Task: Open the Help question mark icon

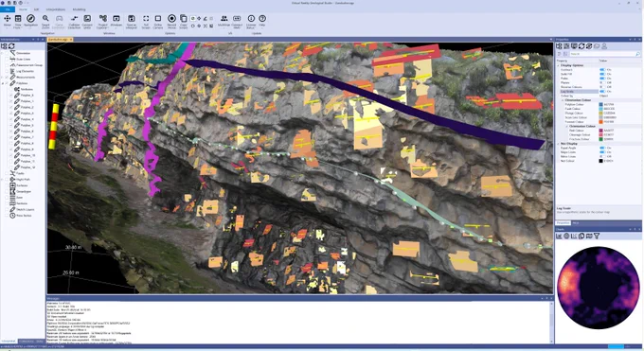Action: 262,19
